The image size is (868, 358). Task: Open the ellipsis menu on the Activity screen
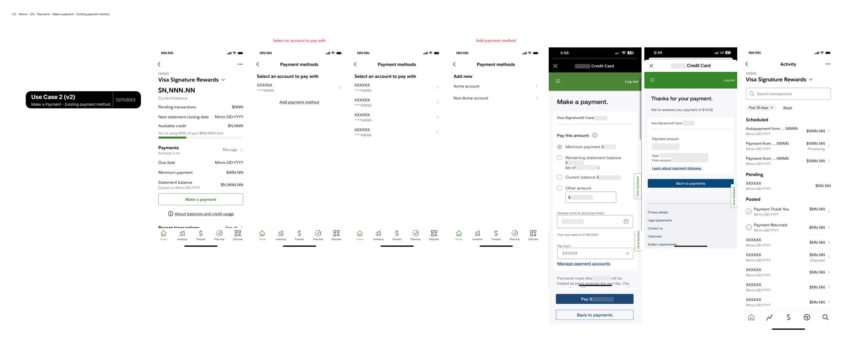827,64
